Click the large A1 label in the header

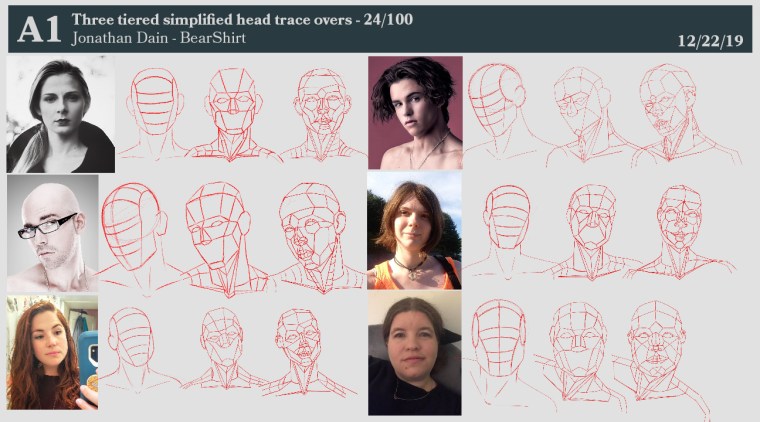(39, 29)
